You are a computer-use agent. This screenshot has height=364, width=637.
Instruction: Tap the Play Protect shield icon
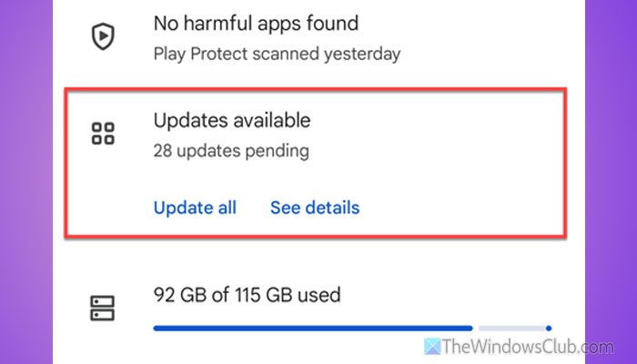(102, 36)
